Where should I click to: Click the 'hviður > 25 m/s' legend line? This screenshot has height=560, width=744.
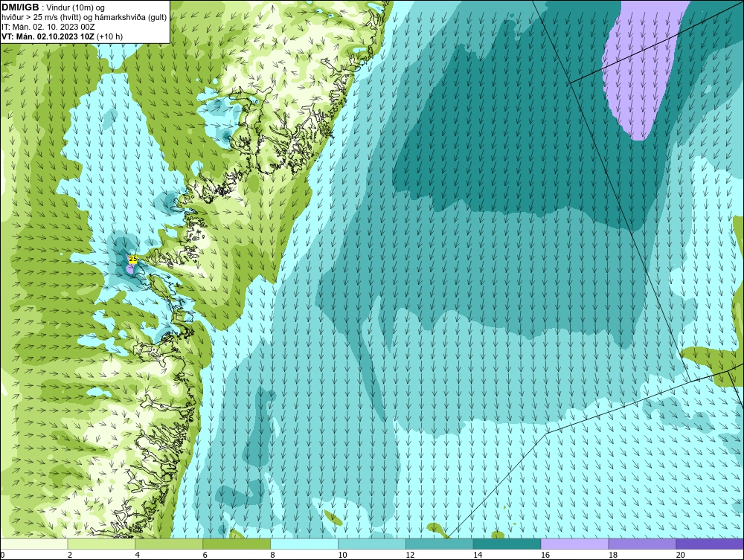pyautogui.click(x=84, y=17)
